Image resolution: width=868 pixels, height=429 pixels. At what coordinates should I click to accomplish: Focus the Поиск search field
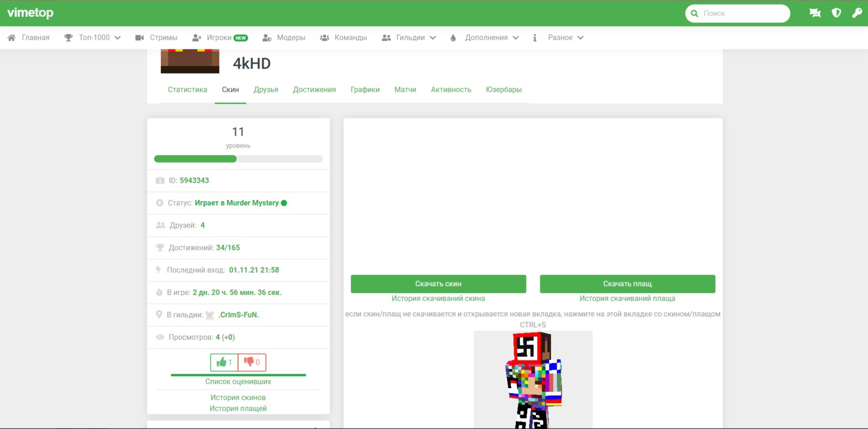coord(743,14)
